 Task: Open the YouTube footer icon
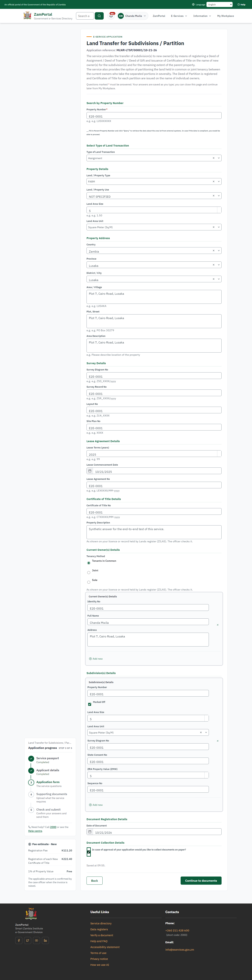pos(37,940)
